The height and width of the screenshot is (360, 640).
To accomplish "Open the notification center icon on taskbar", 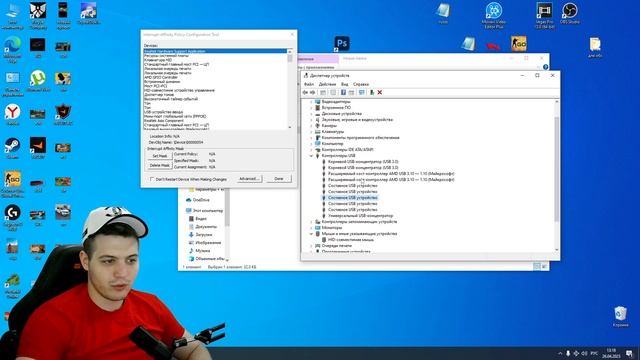I will pyautogui.click(x=629, y=353).
